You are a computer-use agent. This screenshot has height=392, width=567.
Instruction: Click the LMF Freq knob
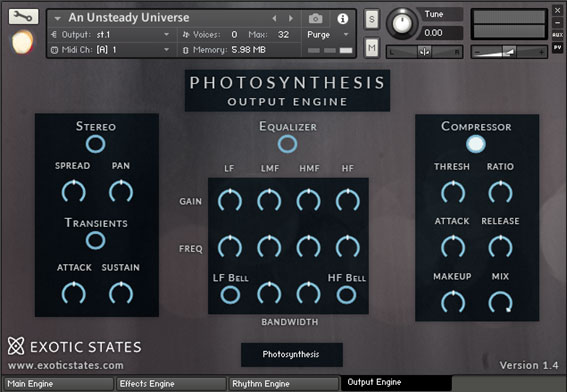[x=269, y=247]
